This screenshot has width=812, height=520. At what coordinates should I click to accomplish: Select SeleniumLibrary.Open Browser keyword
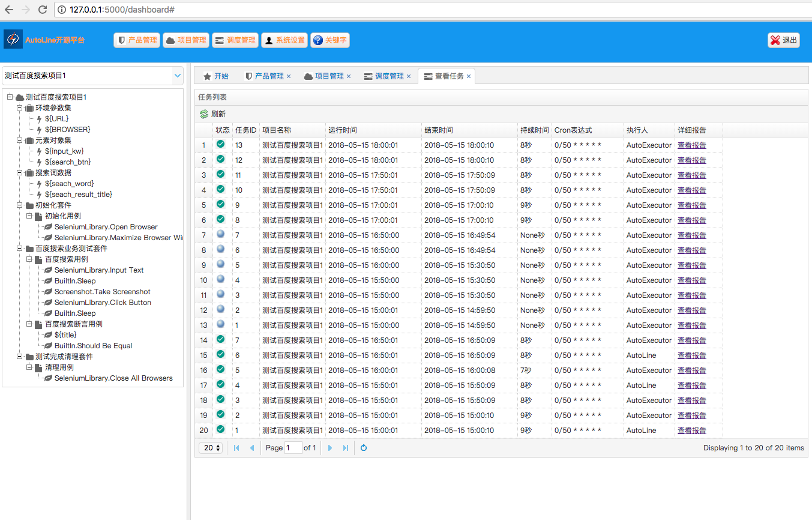pyautogui.click(x=106, y=227)
